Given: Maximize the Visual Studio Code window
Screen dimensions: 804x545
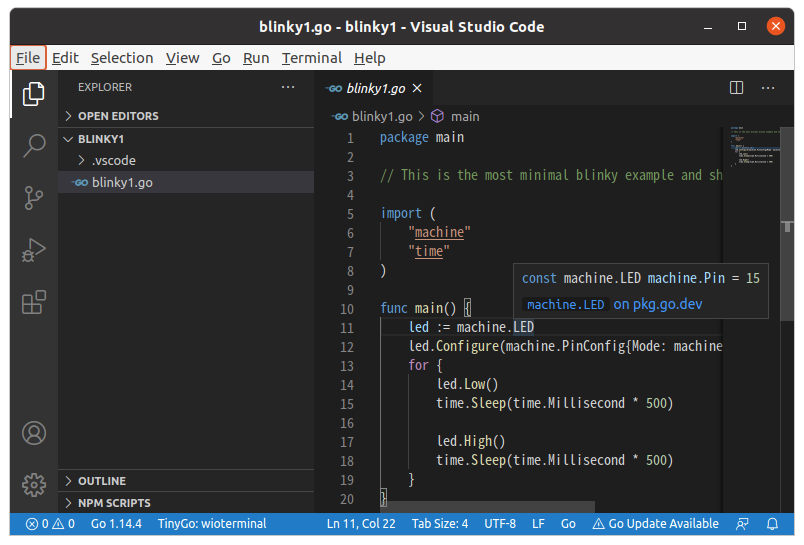Looking at the screenshot, I should (x=741, y=26).
